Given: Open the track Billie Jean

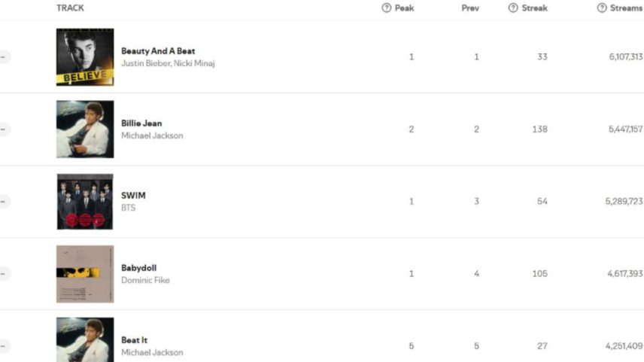Looking at the screenshot, I should click(x=141, y=123).
